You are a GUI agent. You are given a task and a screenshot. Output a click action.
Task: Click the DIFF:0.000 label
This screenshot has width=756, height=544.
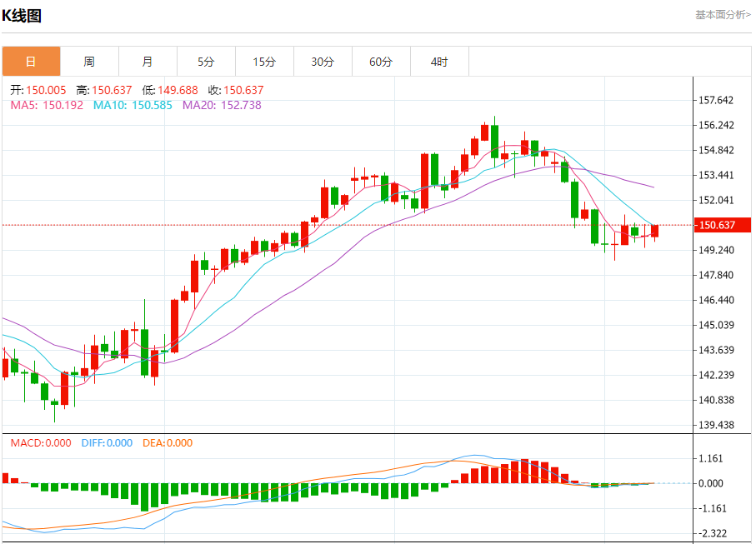click(107, 443)
